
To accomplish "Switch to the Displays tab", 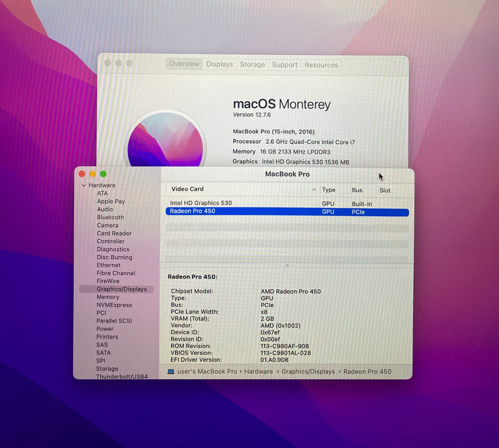I will pos(220,64).
